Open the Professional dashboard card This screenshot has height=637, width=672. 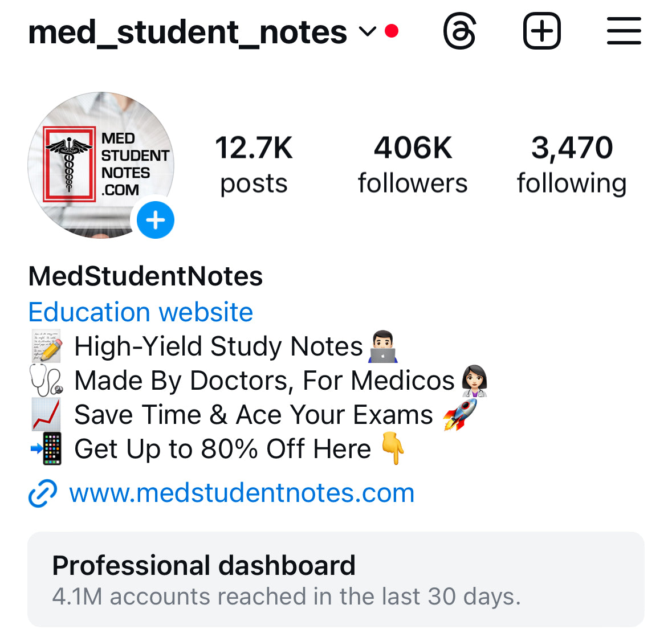pos(336,579)
